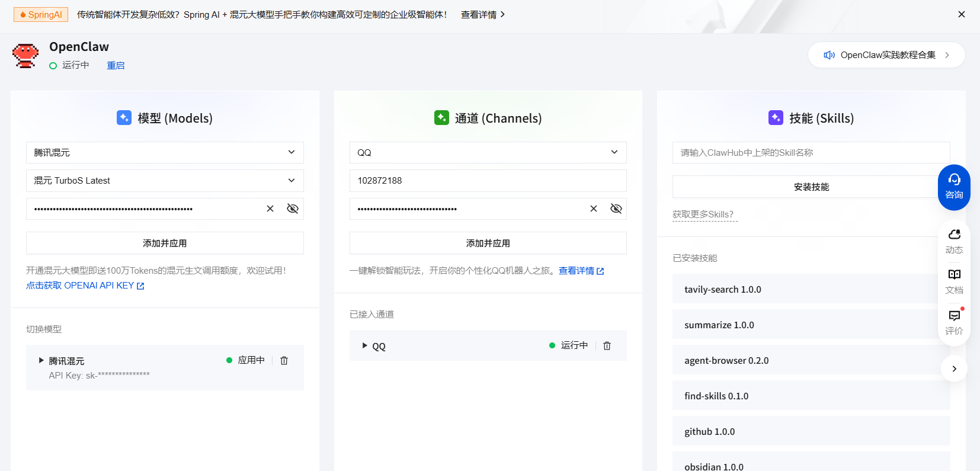Click 重启 to restart OpenClaw
Viewport: 980px width, 471px height.
coord(116,65)
